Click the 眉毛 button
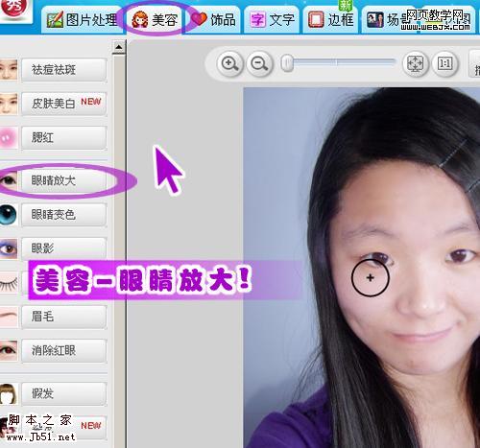This screenshot has width=480, height=448. tap(64, 317)
